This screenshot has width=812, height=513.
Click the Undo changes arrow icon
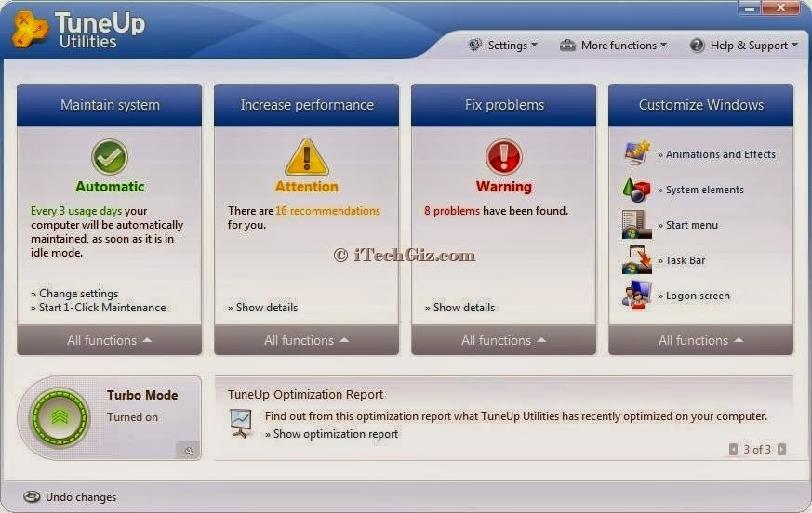click(32, 496)
